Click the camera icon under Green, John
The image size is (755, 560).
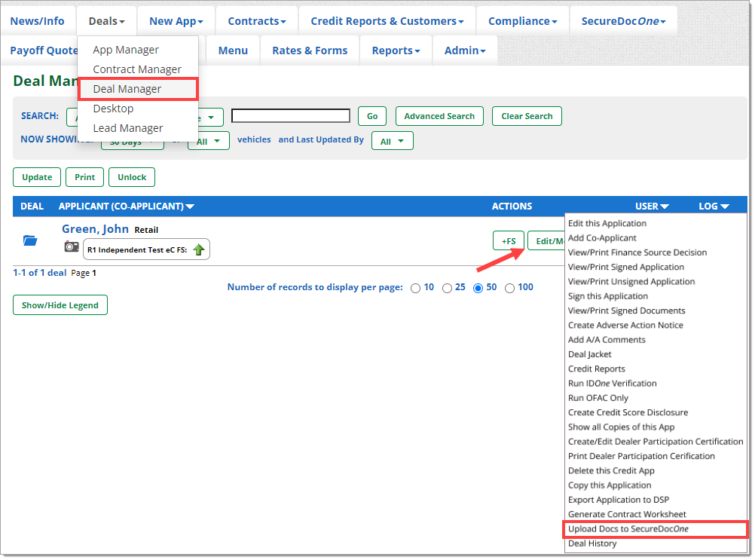tap(72, 247)
